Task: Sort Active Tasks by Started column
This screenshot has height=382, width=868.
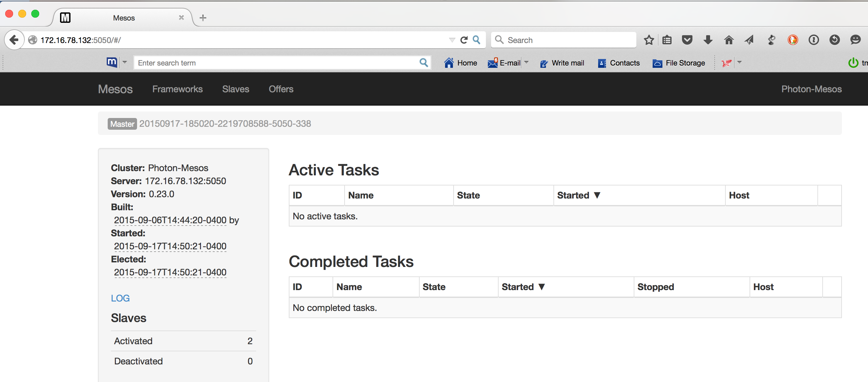Action: pyautogui.click(x=578, y=195)
